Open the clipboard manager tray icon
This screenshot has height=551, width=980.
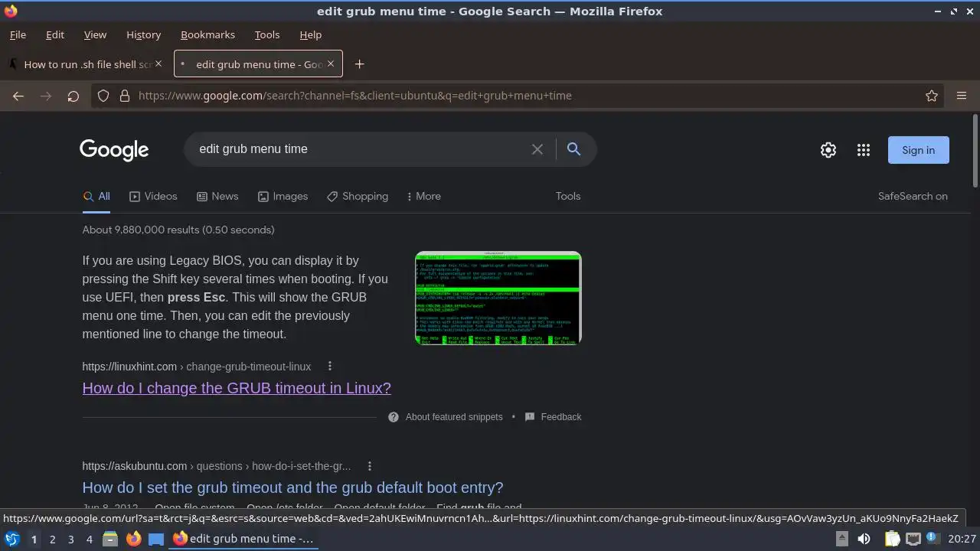click(893, 539)
